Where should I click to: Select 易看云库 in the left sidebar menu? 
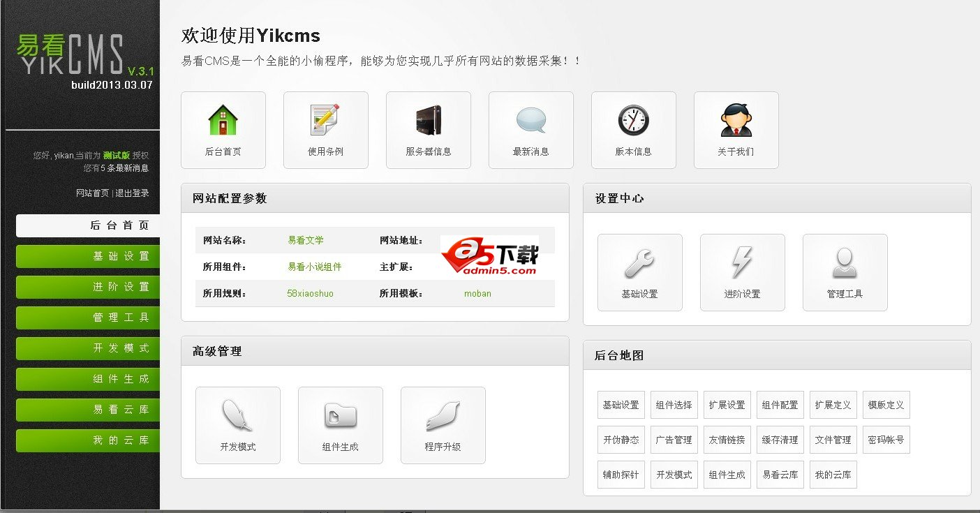88,410
